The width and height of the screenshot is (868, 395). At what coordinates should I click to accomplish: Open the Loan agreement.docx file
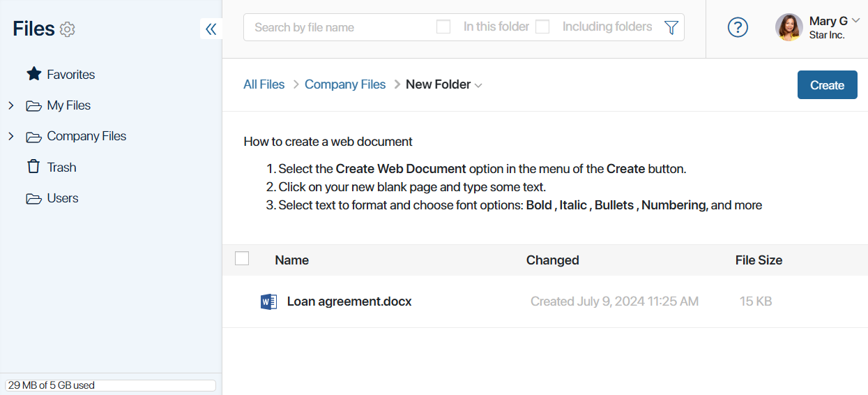pos(349,301)
